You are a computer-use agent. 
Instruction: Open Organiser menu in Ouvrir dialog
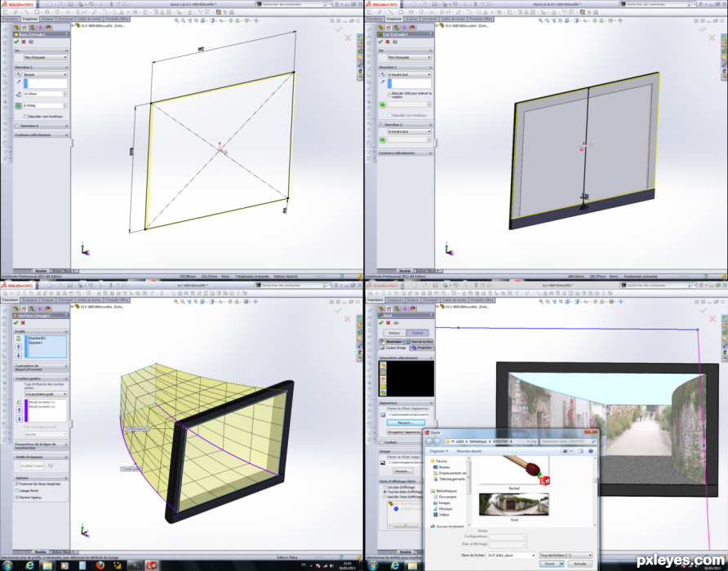(x=439, y=451)
